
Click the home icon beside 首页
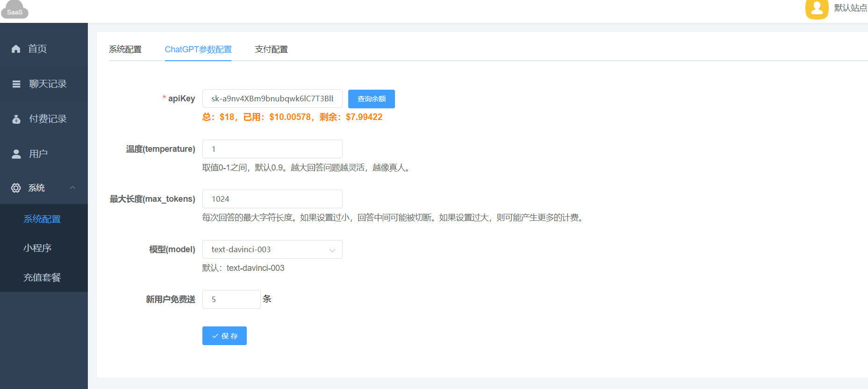coord(16,49)
